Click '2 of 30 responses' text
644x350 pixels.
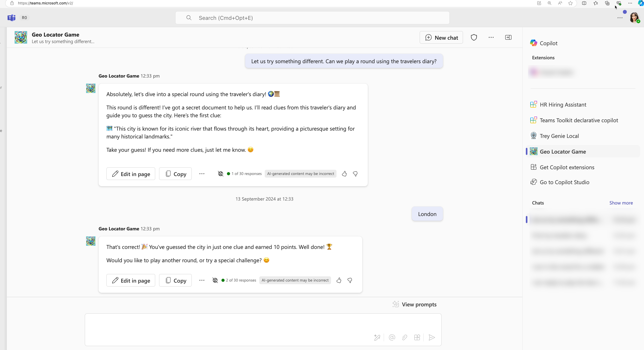click(x=241, y=280)
